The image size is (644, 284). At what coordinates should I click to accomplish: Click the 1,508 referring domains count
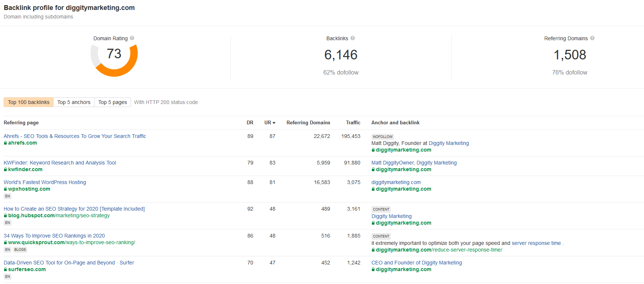tap(570, 55)
